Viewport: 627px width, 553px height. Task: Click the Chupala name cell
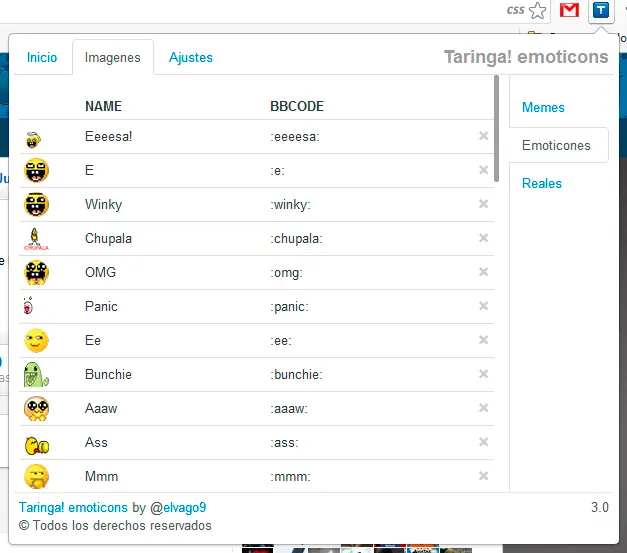(x=108, y=239)
